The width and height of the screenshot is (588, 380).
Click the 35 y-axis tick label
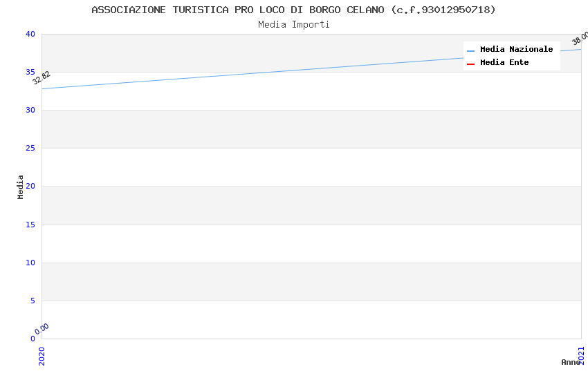pos(30,72)
